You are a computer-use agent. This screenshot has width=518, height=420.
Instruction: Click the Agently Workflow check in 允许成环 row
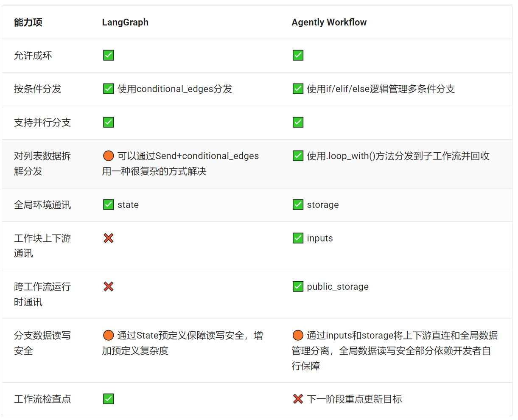298,55
